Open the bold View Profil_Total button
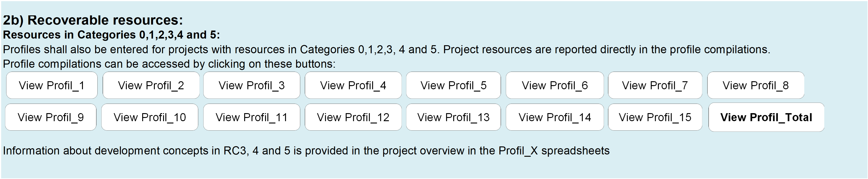 pyautogui.click(x=766, y=117)
